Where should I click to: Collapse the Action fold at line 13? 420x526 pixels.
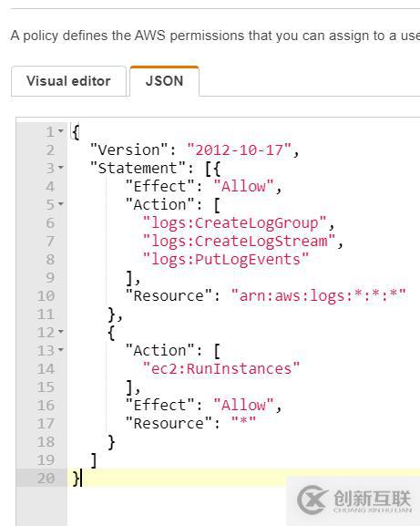click(x=61, y=349)
